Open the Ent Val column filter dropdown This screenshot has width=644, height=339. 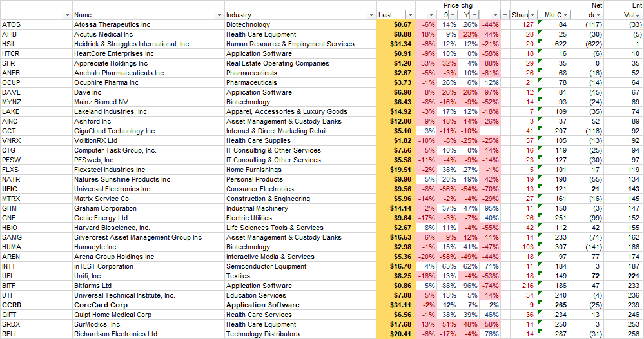(638, 15)
